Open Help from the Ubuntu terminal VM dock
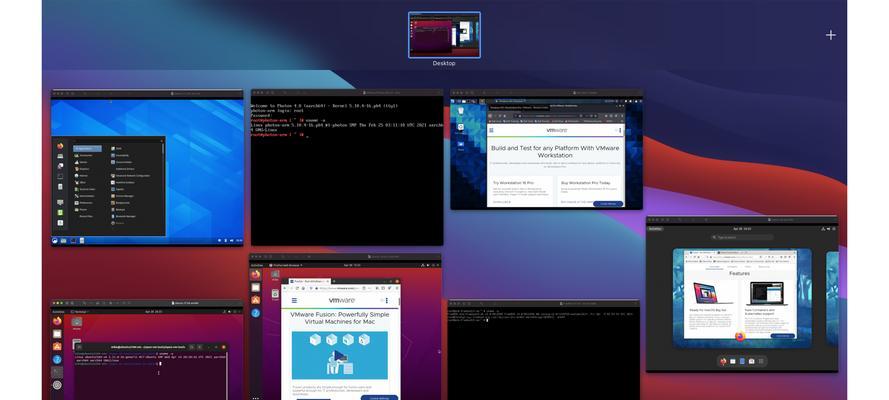This screenshot has height=400, width=889. pyautogui.click(x=57, y=359)
